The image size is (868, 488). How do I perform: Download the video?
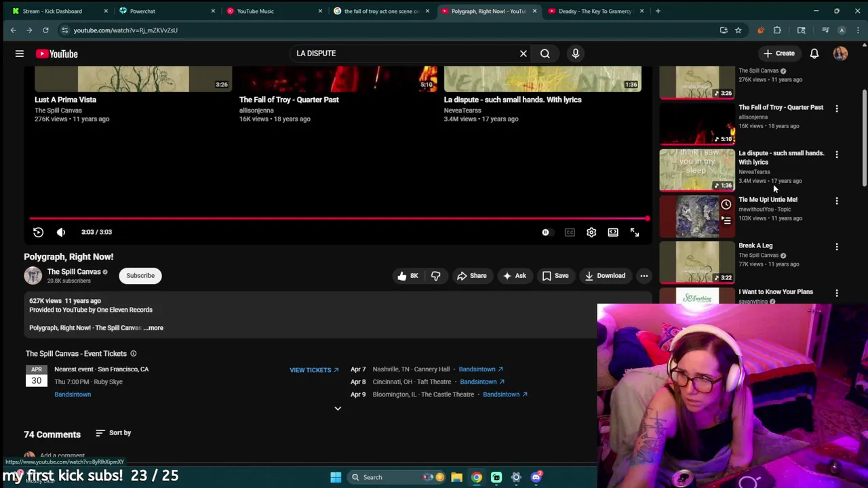[x=605, y=276]
